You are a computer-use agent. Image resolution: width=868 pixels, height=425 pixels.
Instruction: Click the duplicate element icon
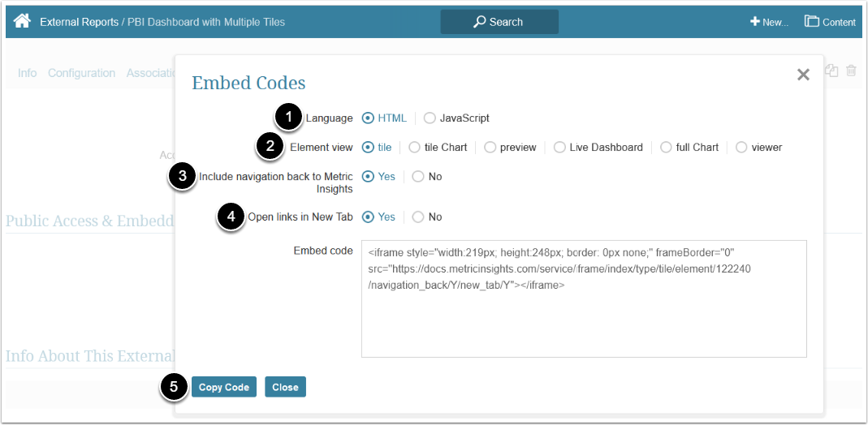pyautogui.click(x=831, y=71)
